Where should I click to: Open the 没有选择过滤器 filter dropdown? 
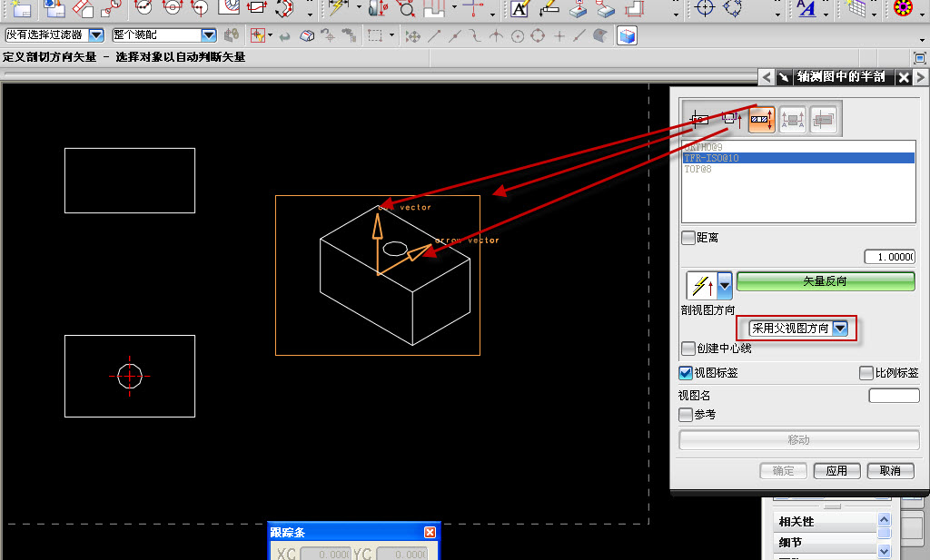[96, 35]
